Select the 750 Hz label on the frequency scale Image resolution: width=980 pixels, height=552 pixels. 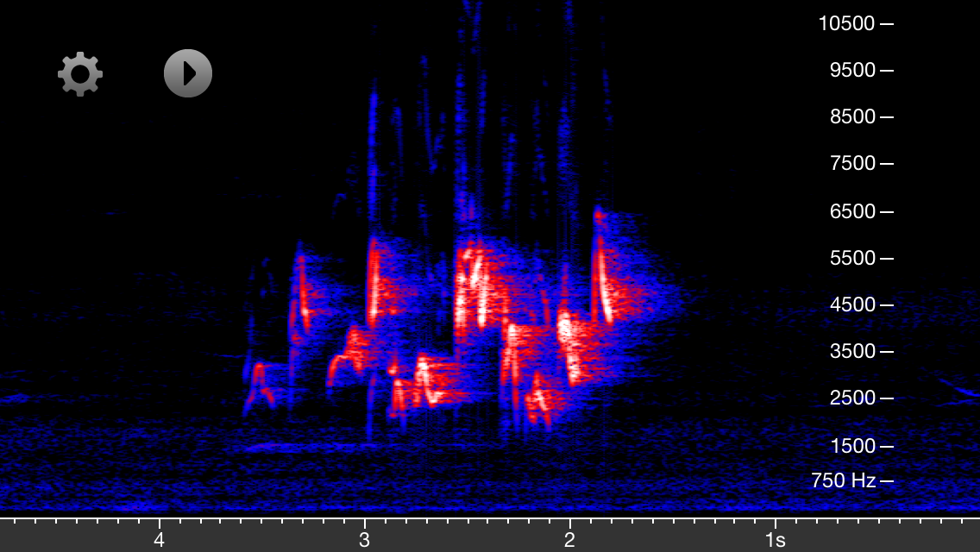tap(845, 480)
